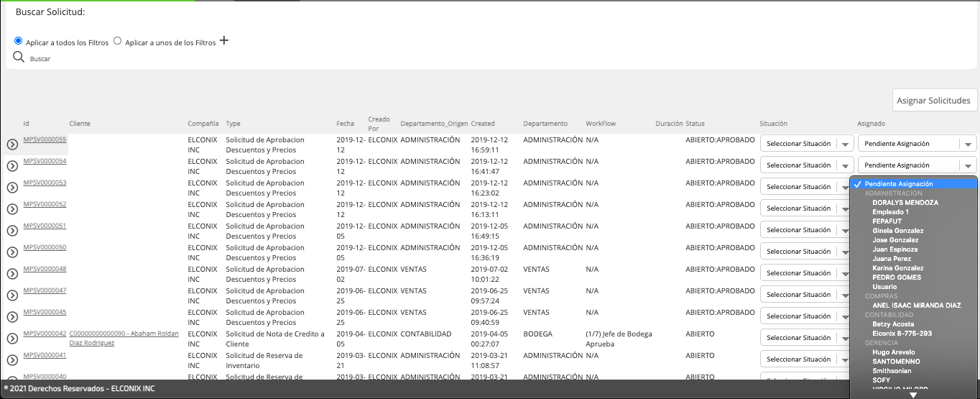The width and height of the screenshot is (980, 399).
Task: Click the magnifying glass Buscar icon
Action: pos(19,58)
